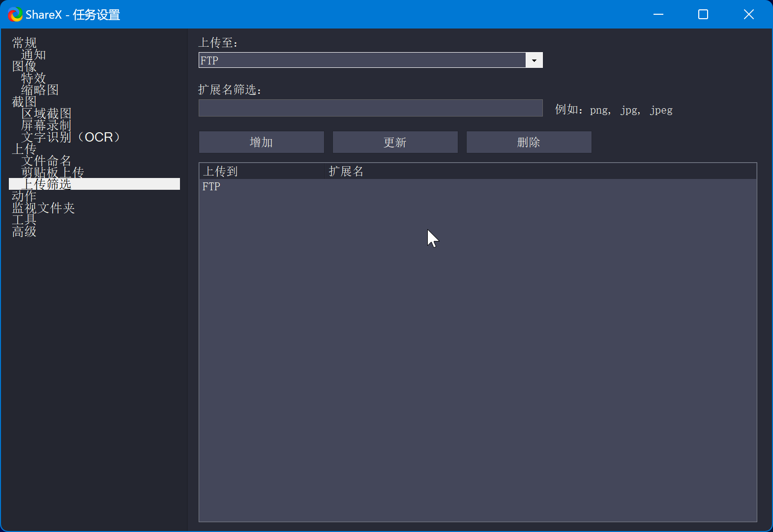Click the 上传到 column header
Viewport: 773px width, 532px height.
[221, 171]
